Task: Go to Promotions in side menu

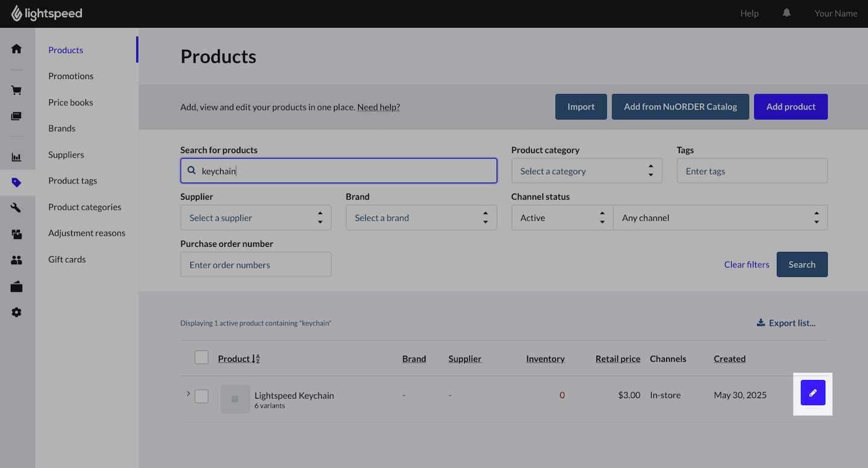Action: coord(71,76)
